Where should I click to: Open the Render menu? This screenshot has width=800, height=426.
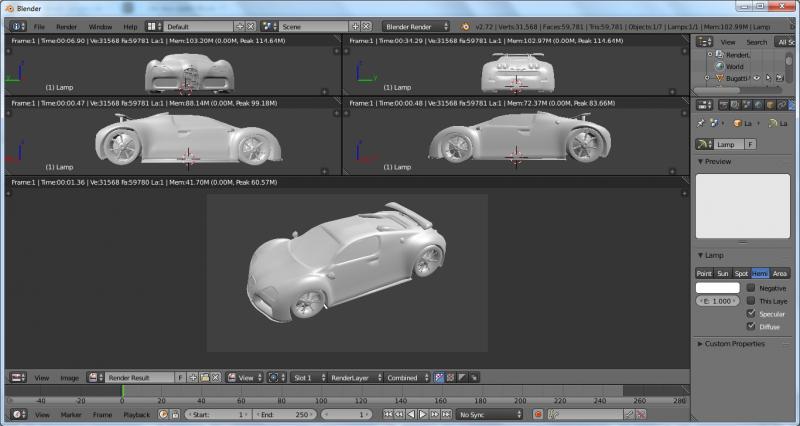point(66,25)
